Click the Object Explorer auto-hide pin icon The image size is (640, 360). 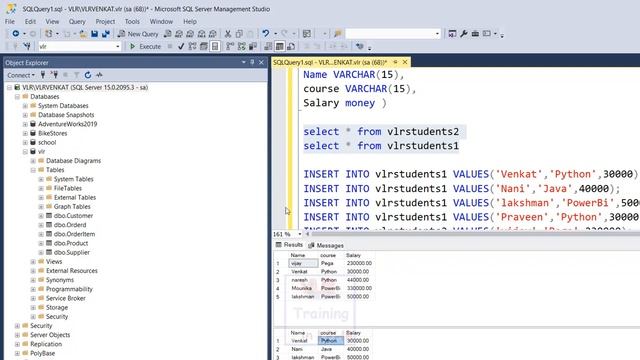(x=252, y=62)
